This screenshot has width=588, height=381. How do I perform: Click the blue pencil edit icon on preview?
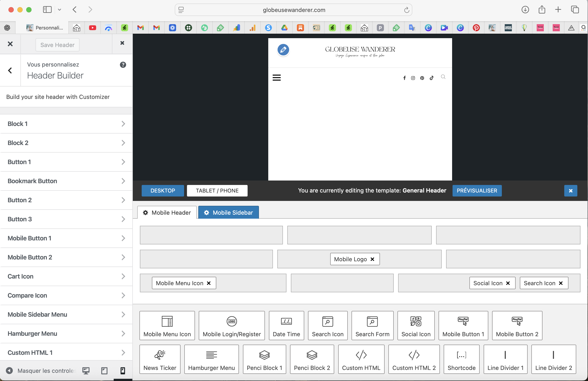(283, 50)
